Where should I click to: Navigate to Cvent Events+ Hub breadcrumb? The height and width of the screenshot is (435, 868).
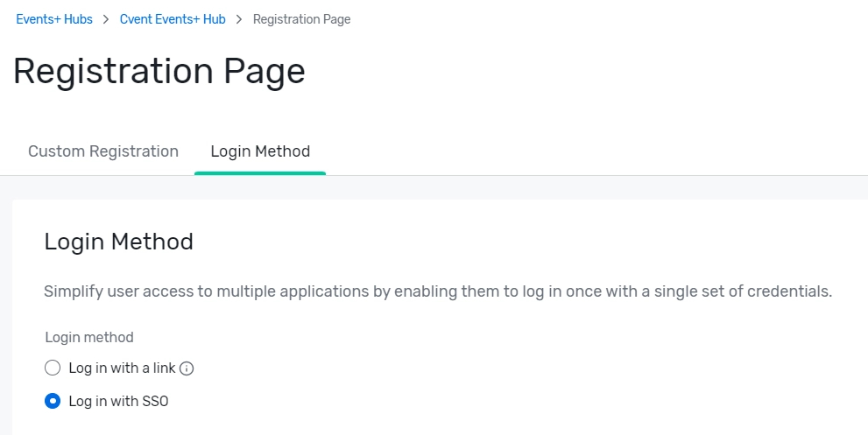coord(173,19)
